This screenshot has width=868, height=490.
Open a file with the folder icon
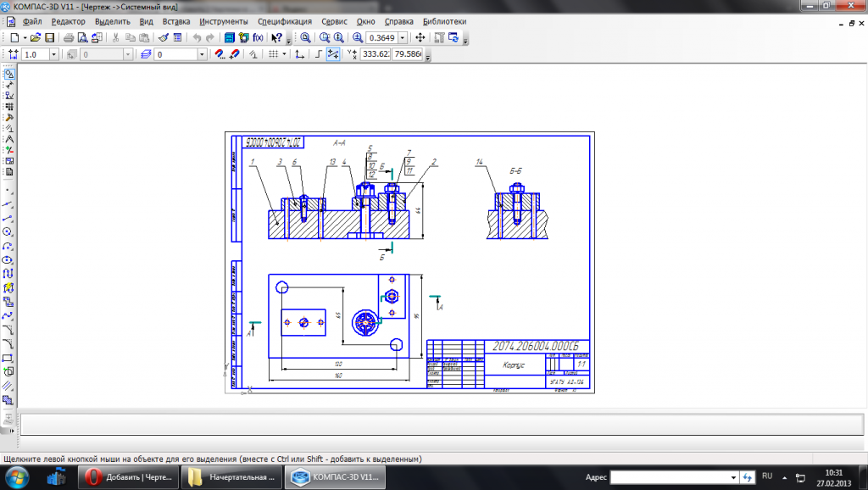click(36, 37)
